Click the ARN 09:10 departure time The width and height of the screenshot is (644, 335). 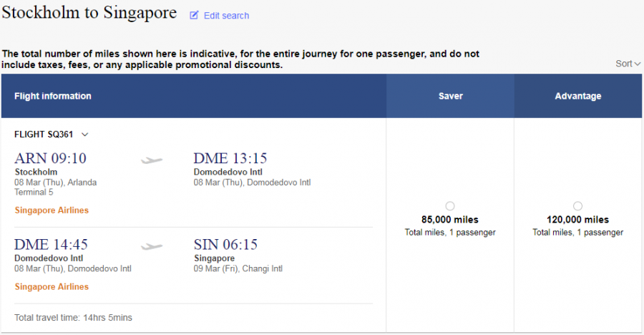tap(50, 158)
